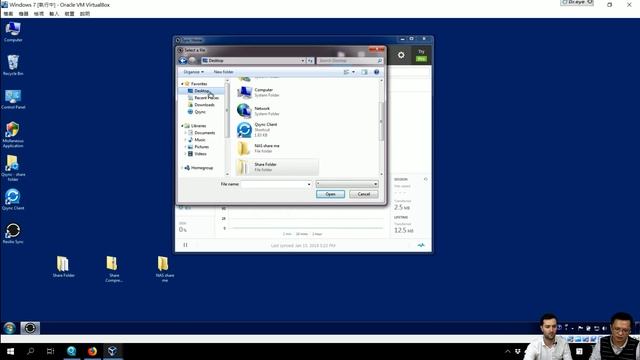Select the Computer item in file list

point(278,92)
